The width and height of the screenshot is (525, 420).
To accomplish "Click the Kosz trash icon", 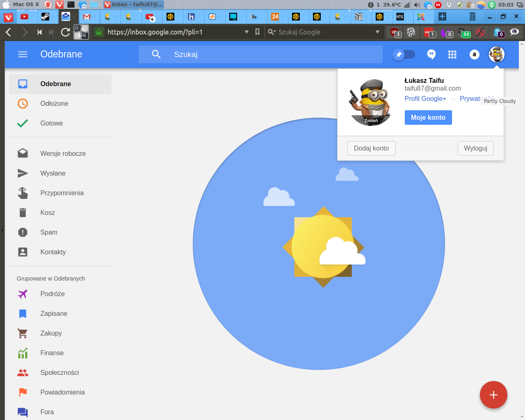I will point(23,212).
